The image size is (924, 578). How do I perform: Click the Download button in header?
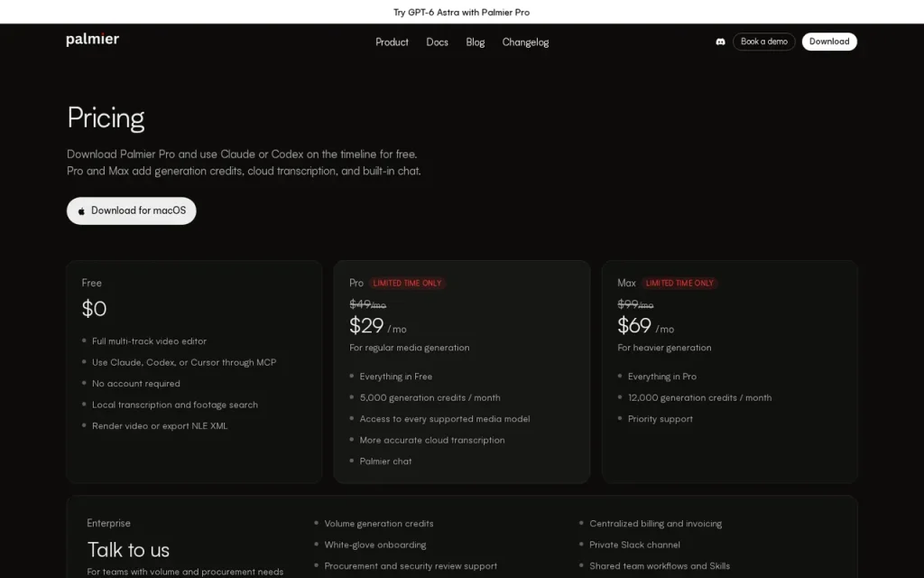click(x=829, y=42)
